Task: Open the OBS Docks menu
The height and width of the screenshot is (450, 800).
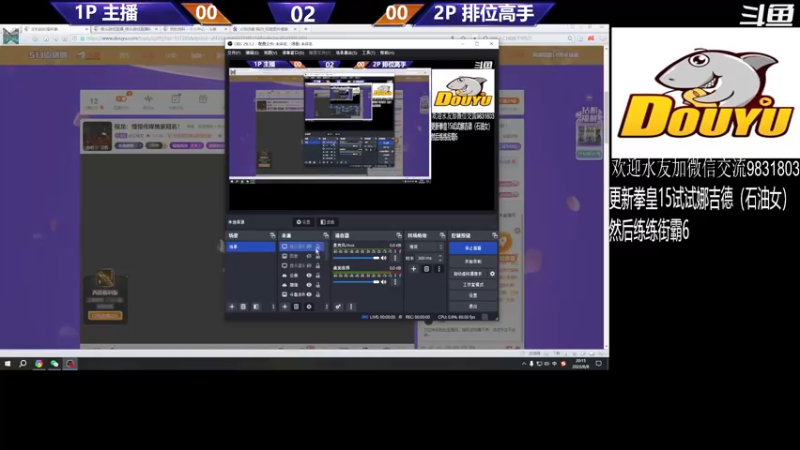Action: point(293,53)
